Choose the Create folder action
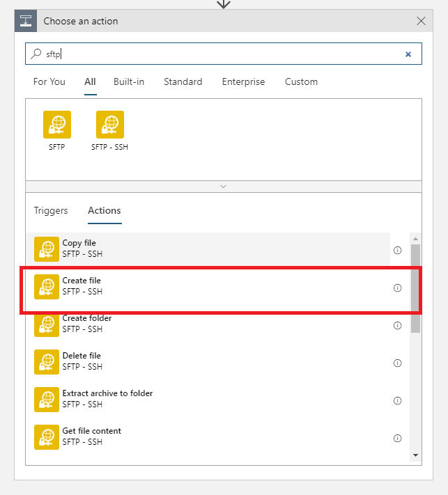448x495 pixels. pos(208,326)
